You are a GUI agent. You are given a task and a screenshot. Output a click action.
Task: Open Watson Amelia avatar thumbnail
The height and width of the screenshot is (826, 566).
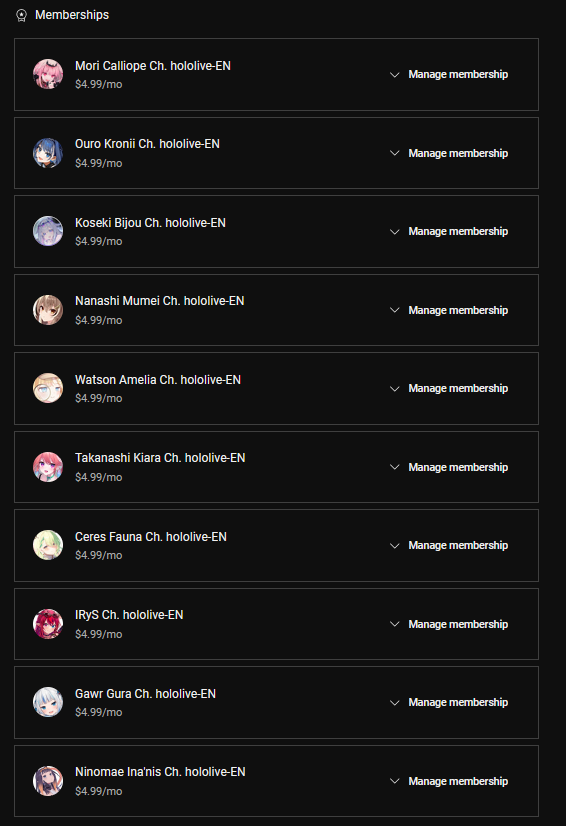[48, 388]
